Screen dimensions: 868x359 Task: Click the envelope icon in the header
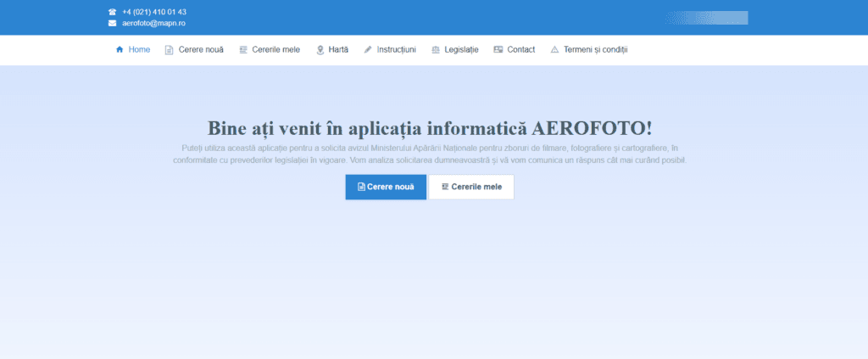point(113,23)
